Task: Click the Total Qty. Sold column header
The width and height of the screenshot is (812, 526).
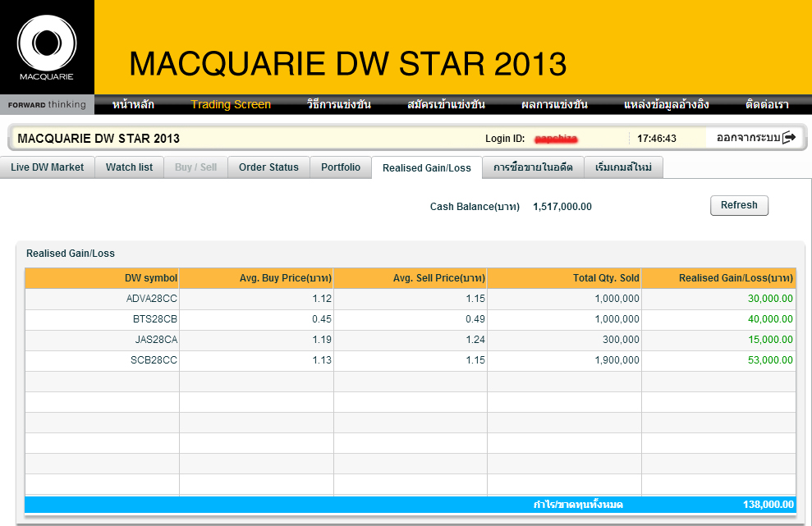Action: [x=565, y=278]
